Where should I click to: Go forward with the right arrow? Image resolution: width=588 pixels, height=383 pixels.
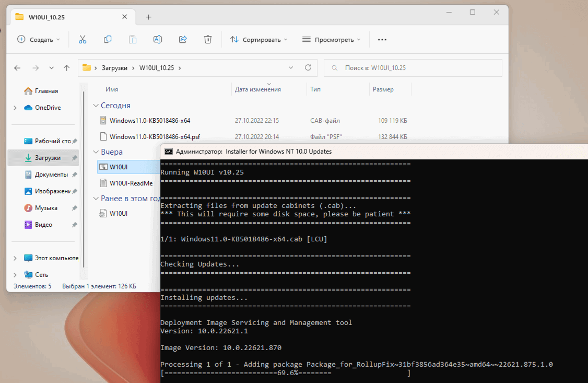tap(36, 68)
